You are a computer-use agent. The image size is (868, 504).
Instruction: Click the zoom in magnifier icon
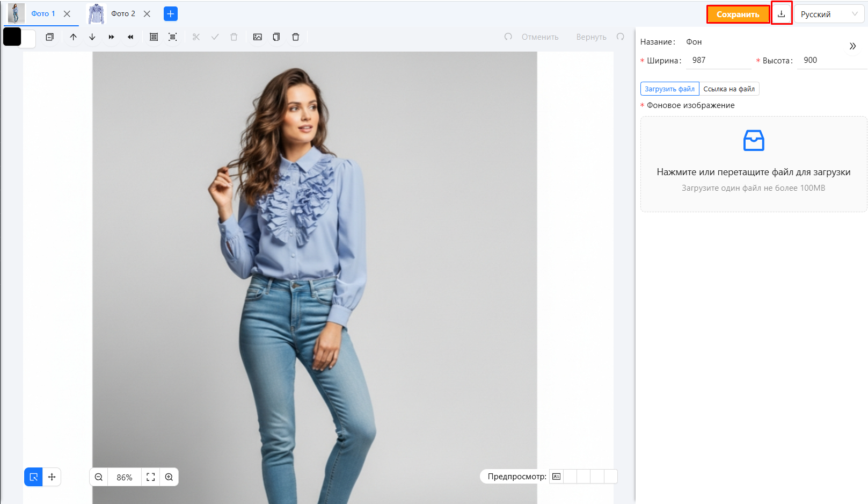click(x=169, y=477)
